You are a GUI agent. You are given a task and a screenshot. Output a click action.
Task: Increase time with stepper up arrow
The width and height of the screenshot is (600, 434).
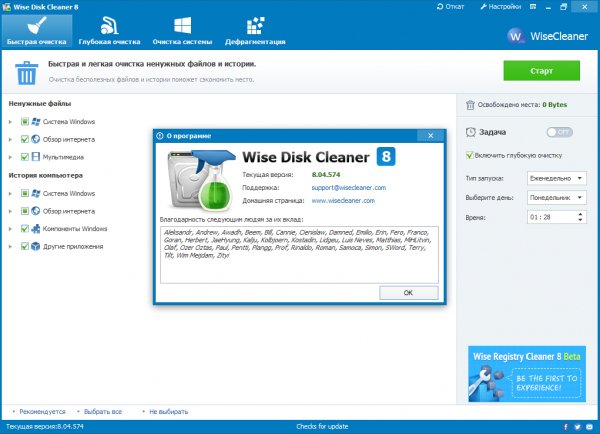tap(580, 214)
